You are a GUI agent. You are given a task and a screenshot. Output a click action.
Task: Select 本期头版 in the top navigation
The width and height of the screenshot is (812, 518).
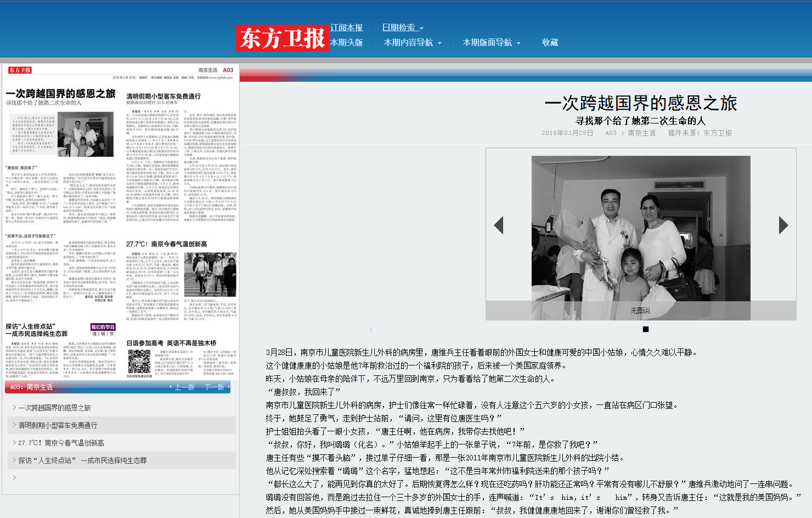click(x=346, y=43)
